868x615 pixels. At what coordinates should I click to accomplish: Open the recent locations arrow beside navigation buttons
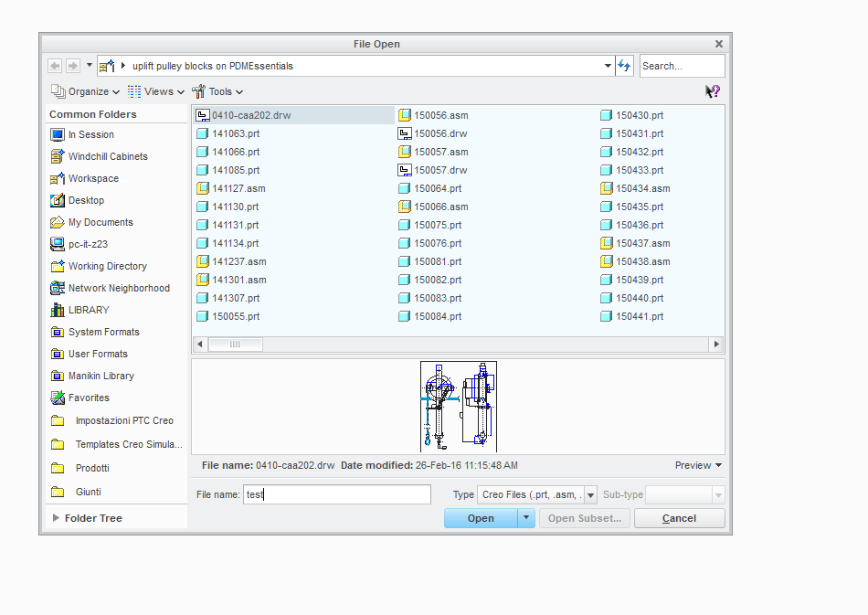tap(90, 65)
